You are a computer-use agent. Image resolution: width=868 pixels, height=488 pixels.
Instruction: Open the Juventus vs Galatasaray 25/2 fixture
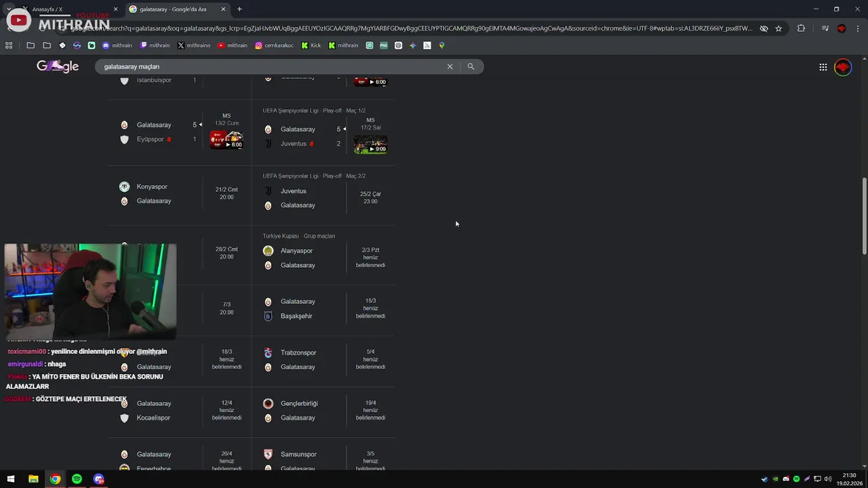[323, 194]
